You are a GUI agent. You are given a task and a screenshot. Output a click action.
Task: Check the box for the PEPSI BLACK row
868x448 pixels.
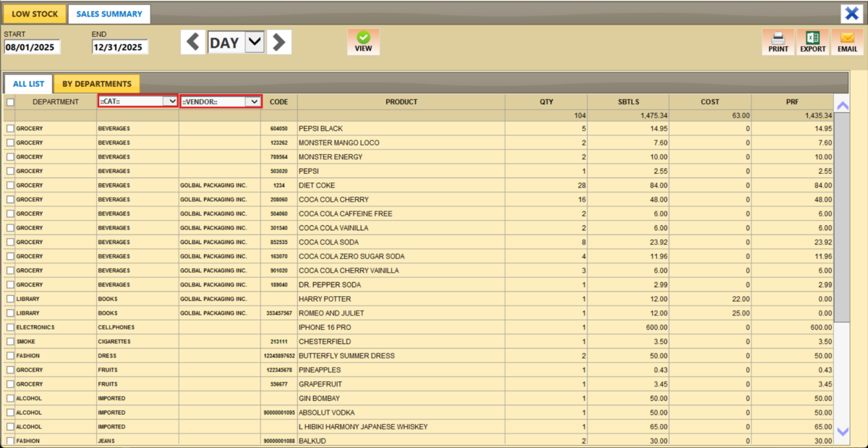9,128
